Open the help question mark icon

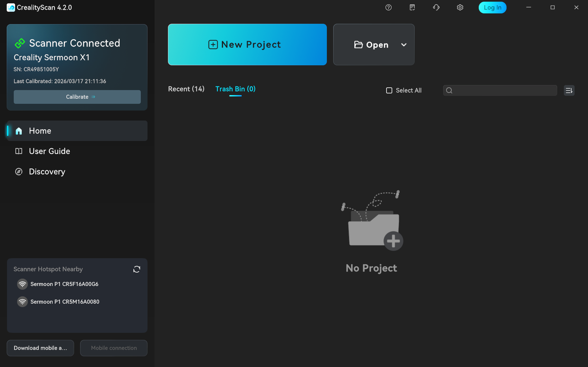pyautogui.click(x=389, y=7)
